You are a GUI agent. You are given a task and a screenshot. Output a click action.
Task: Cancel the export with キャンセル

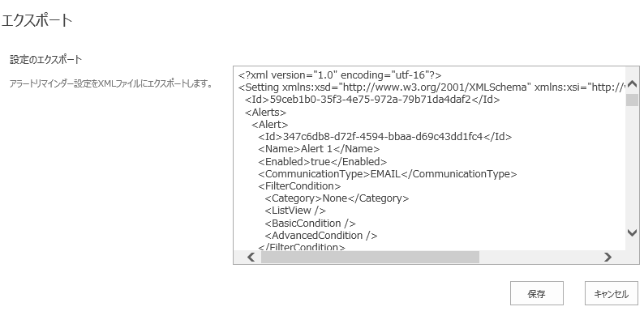click(611, 293)
